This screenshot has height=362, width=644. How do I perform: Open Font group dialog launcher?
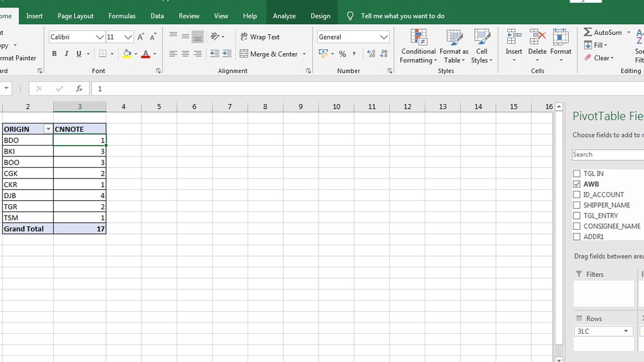point(158,71)
